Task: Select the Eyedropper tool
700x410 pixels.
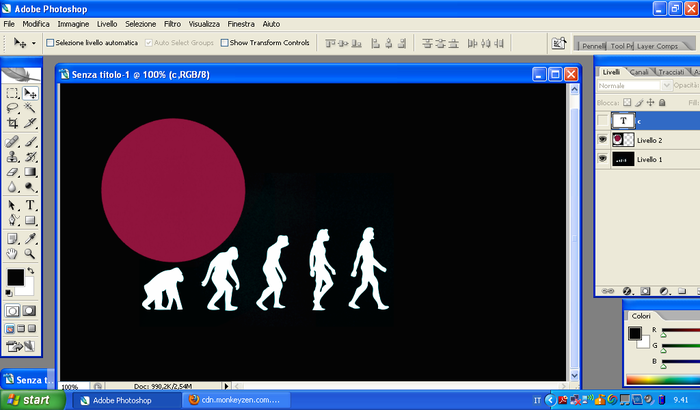Action: click(x=30, y=239)
